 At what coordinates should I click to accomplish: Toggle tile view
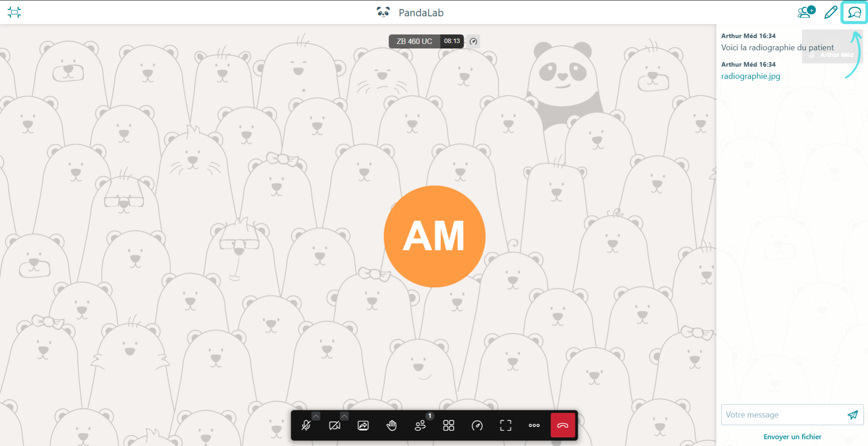449,426
